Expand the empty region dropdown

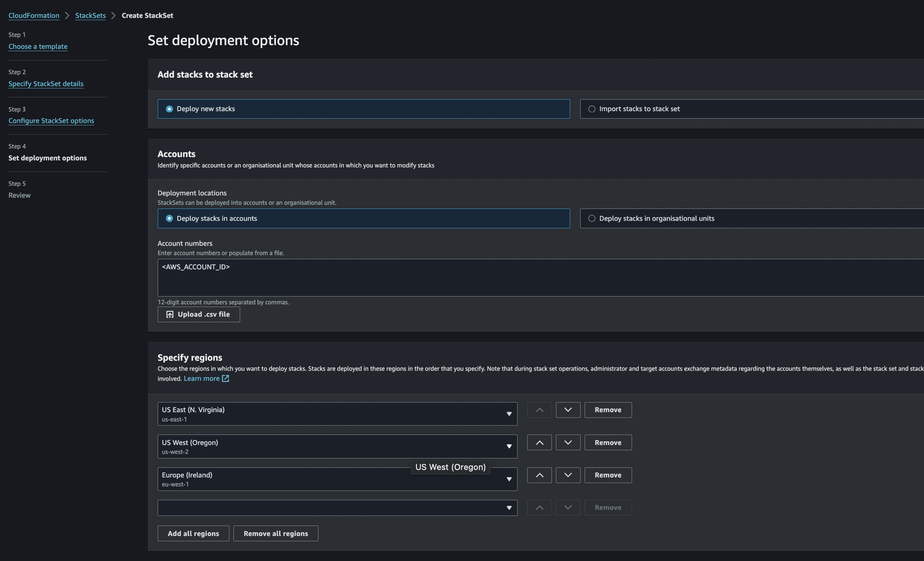pyautogui.click(x=337, y=508)
